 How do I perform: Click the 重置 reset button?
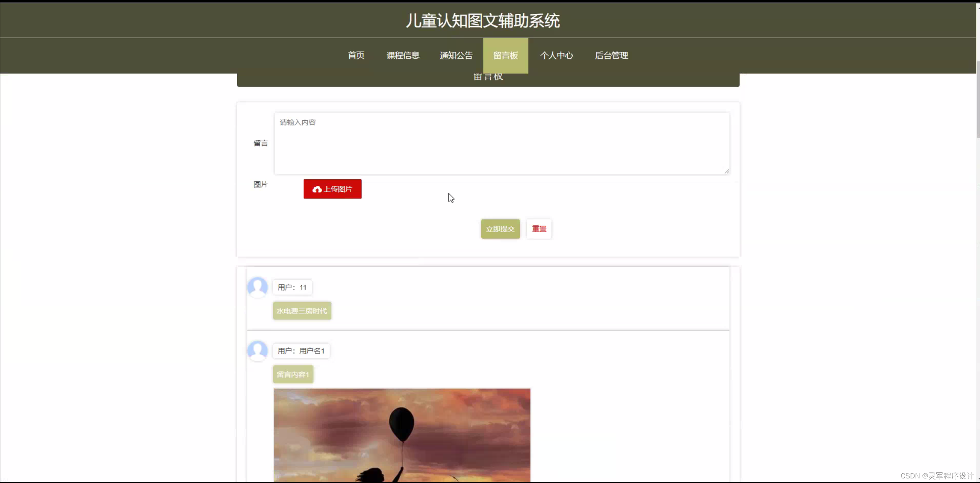point(539,229)
